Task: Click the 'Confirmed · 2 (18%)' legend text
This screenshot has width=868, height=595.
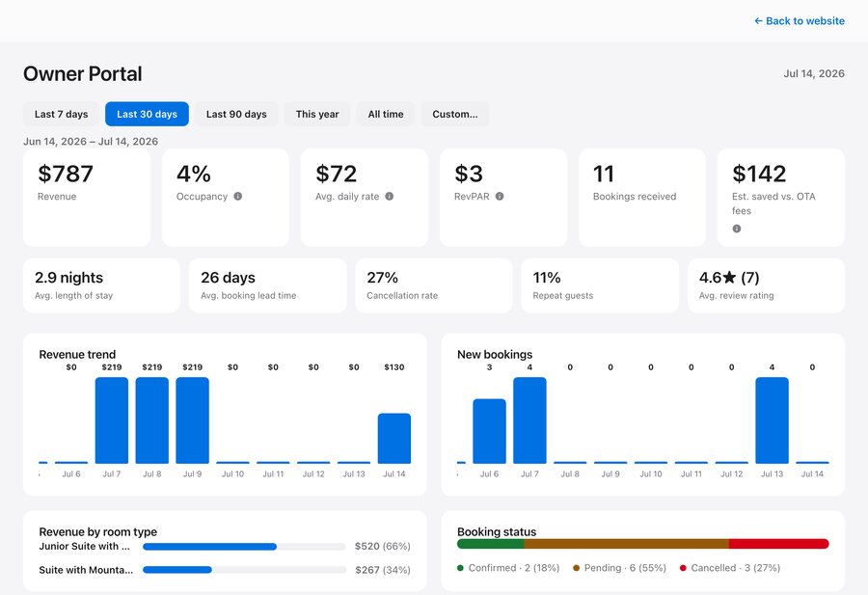Action: [514, 568]
